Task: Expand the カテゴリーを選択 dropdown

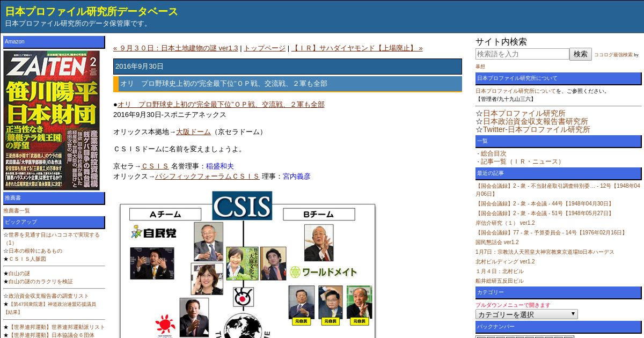Action: [x=526, y=314]
